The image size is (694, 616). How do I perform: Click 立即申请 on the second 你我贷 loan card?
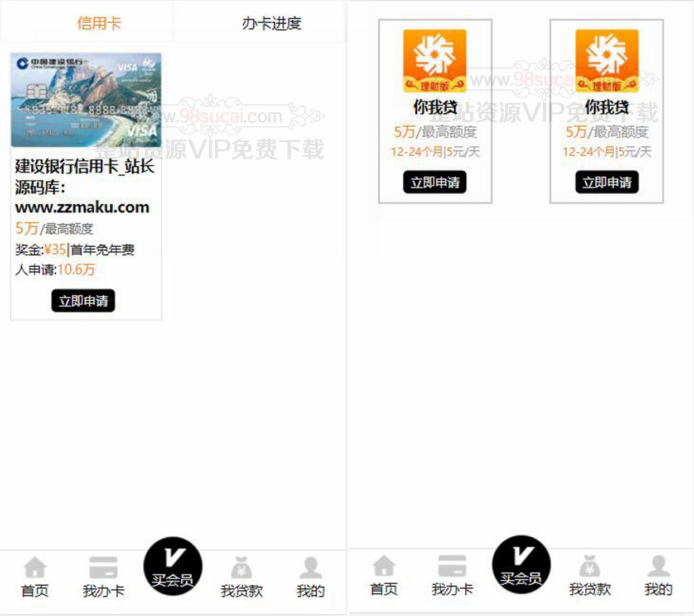[606, 182]
